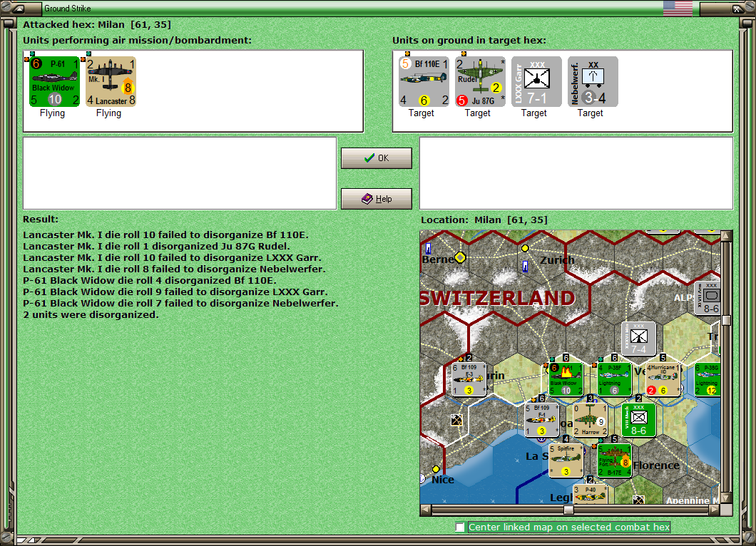Click 'Units on ground in target hex:' heading
The height and width of the screenshot is (546, 756).
469,41
